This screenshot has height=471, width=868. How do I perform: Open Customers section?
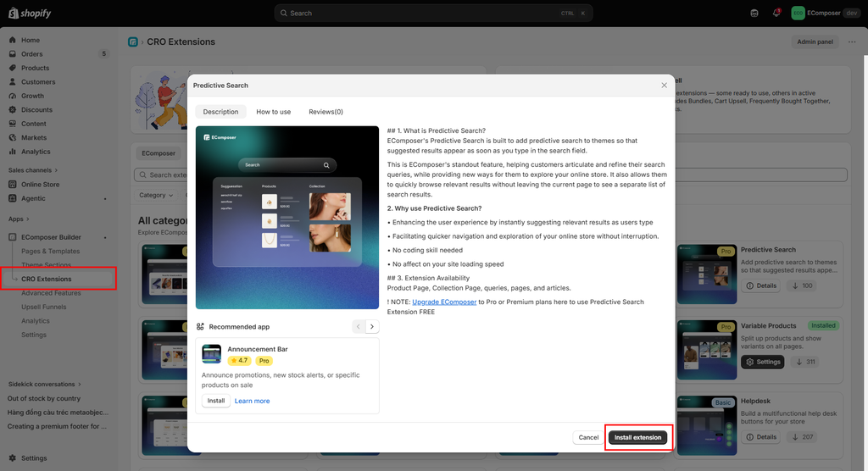pos(38,81)
